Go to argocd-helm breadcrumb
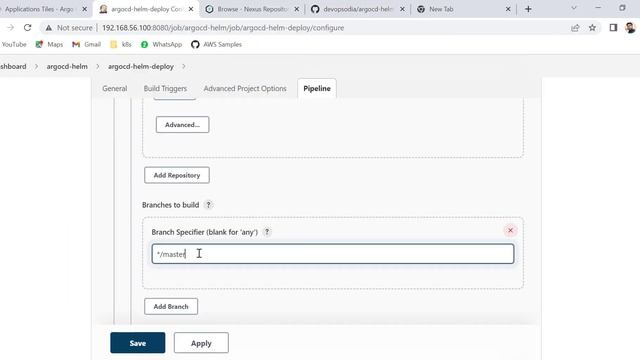Image resolution: width=640 pixels, height=360 pixels. tap(67, 67)
